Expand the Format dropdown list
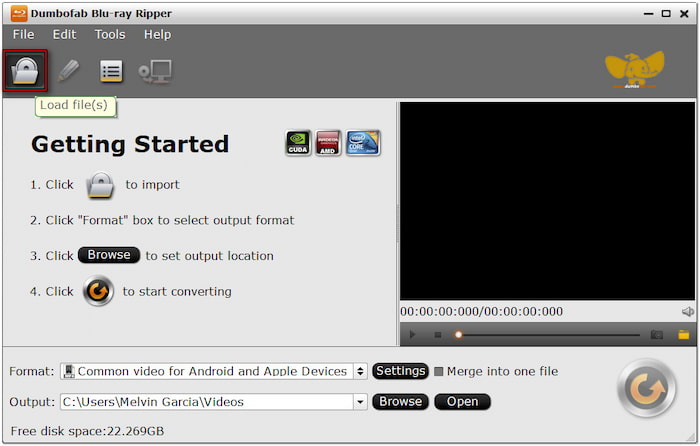 click(x=360, y=371)
